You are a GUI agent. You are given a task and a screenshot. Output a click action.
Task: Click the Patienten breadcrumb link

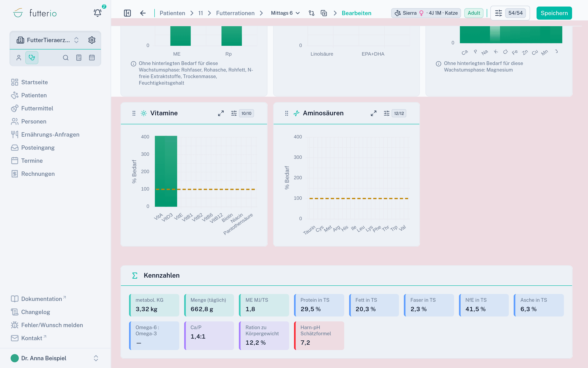click(172, 13)
